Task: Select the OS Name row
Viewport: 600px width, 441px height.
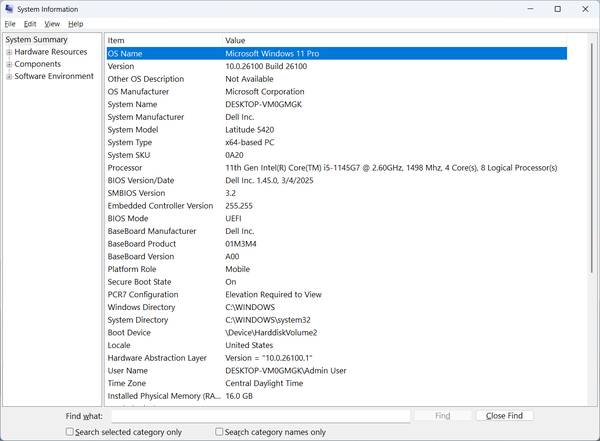Action: click(x=337, y=54)
